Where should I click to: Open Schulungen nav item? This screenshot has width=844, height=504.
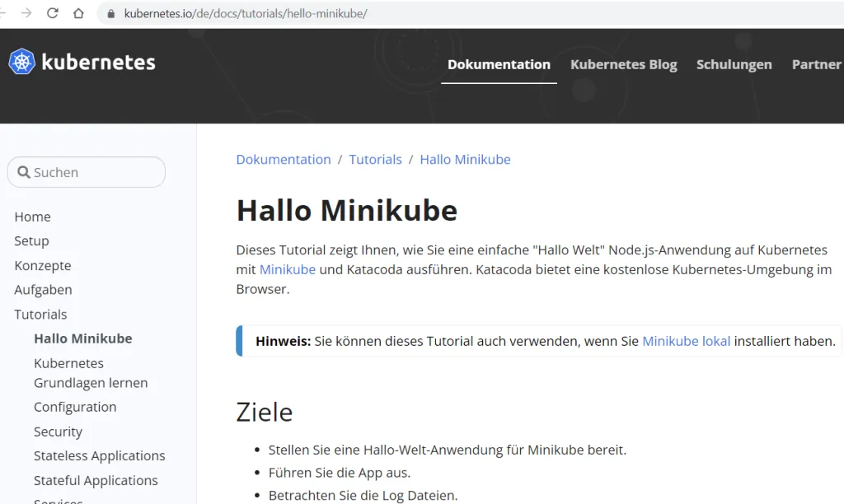pyautogui.click(x=734, y=64)
